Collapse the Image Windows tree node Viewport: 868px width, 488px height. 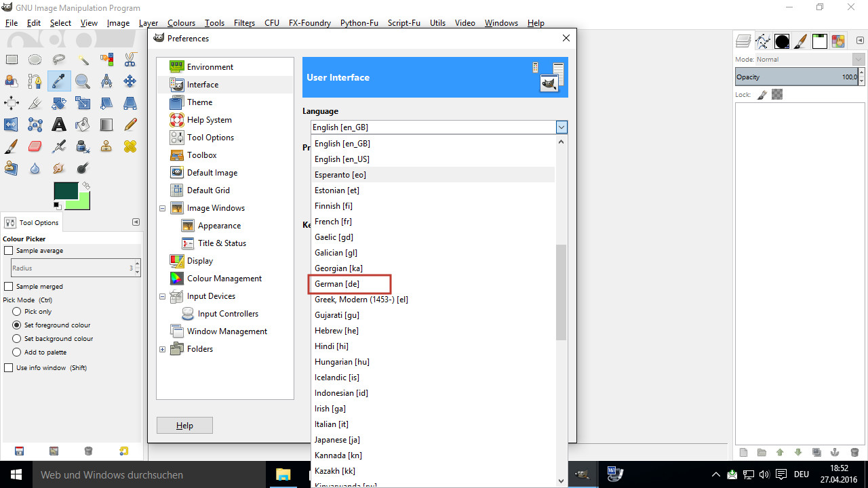click(x=163, y=208)
